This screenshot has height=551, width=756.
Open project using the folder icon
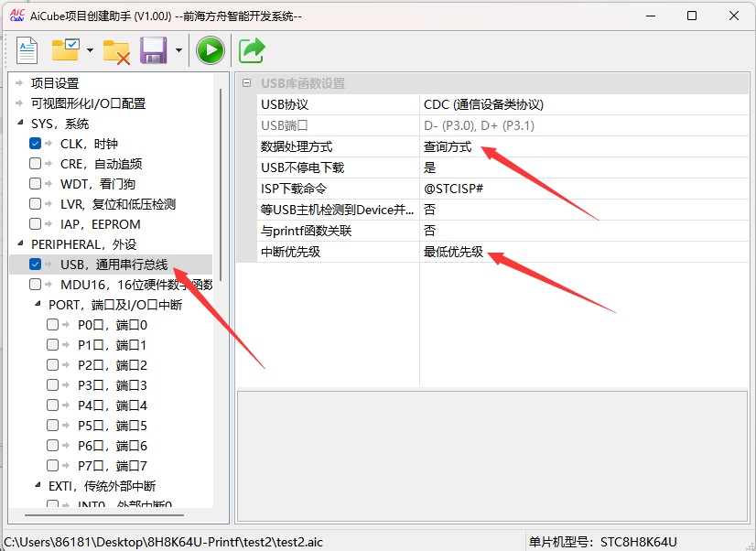pos(66,49)
